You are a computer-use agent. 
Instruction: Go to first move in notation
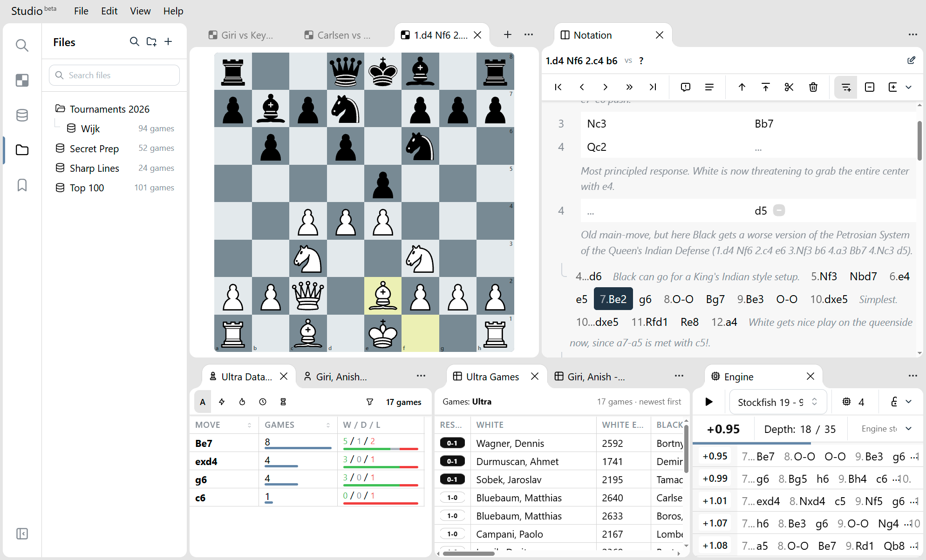[558, 87]
